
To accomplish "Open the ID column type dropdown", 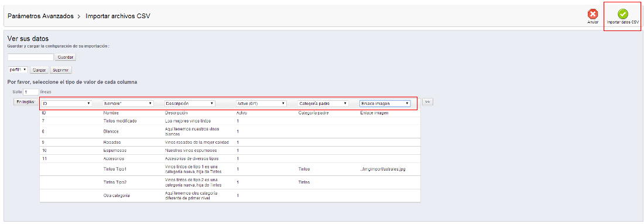I will [x=66, y=104].
